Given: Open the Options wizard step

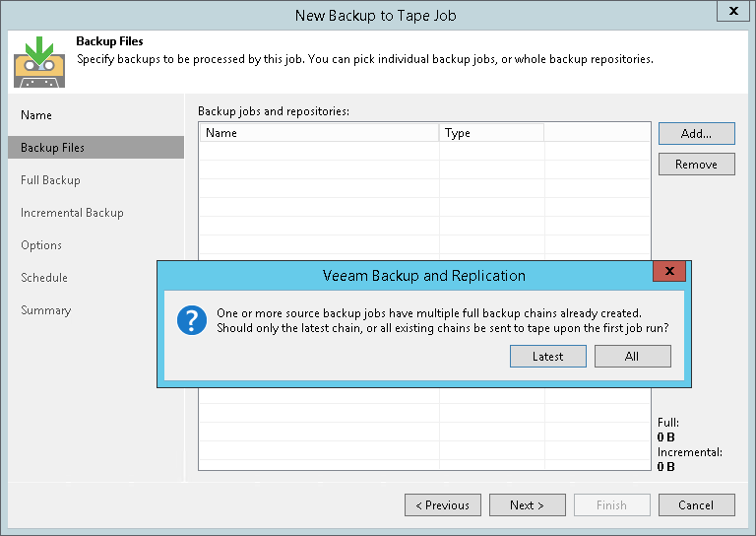Looking at the screenshot, I should [41, 245].
